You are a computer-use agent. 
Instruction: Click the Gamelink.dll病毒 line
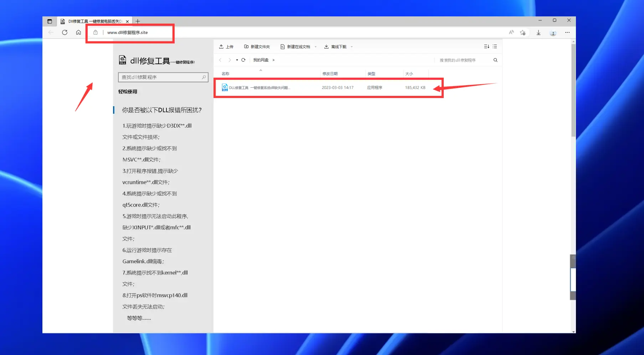click(x=143, y=261)
